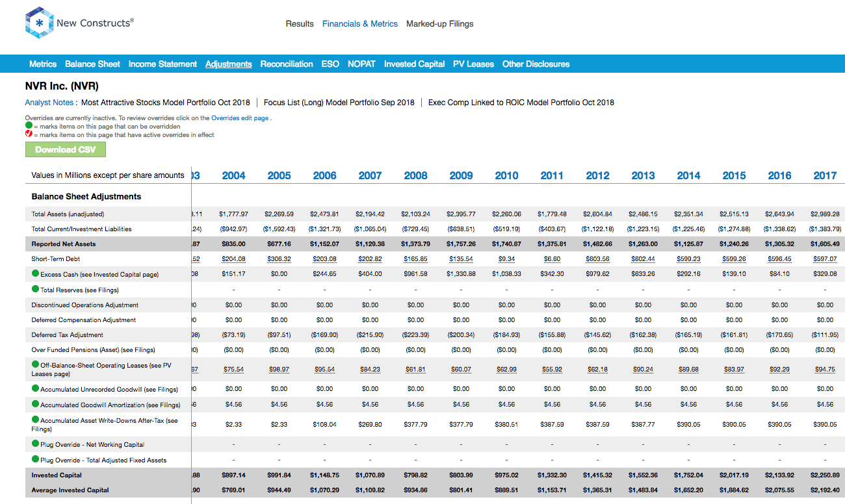The width and height of the screenshot is (845, 504).
Task: Click green dot for Accumulated Unrecorded Goodwill
Action: point(35,388)
